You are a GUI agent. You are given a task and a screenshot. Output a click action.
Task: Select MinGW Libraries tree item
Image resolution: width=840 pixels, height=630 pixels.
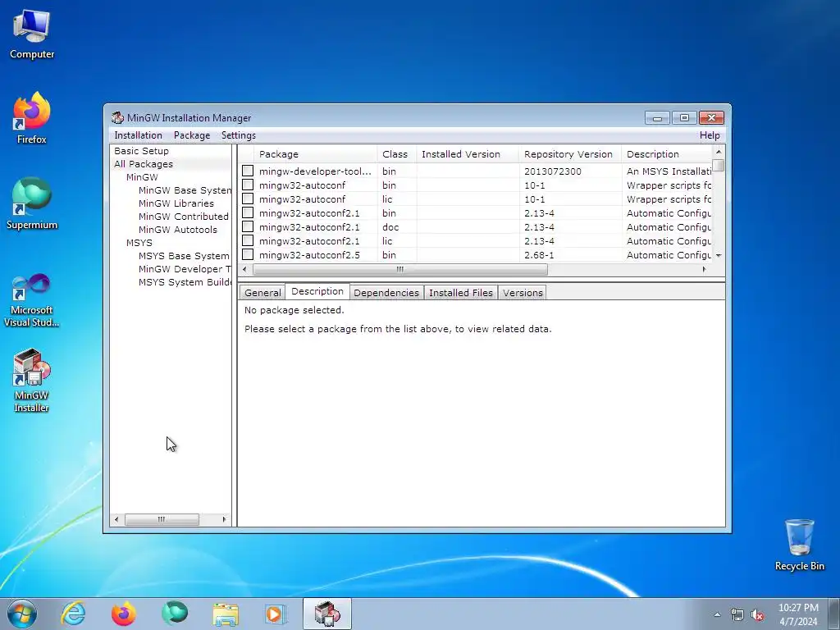coord(176,203)
